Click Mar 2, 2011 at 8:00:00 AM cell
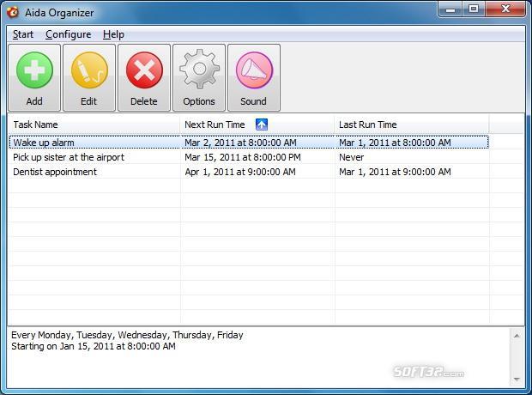Screen dimensions: 532x395 (240, 143)
